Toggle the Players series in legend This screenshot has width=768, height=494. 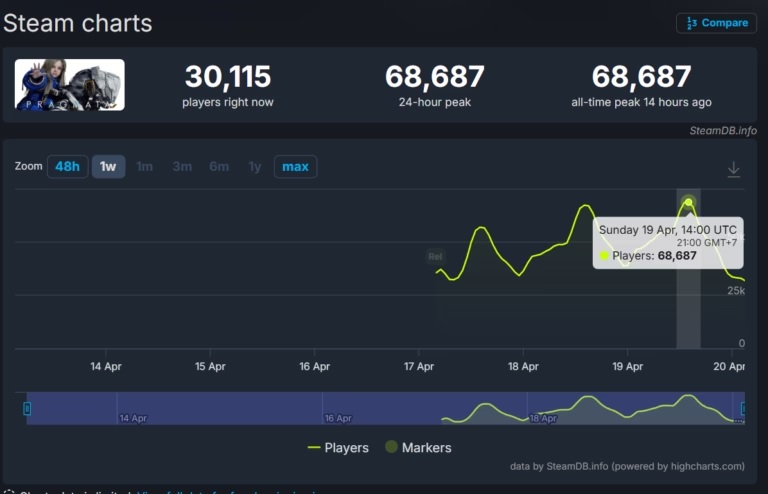339,448
